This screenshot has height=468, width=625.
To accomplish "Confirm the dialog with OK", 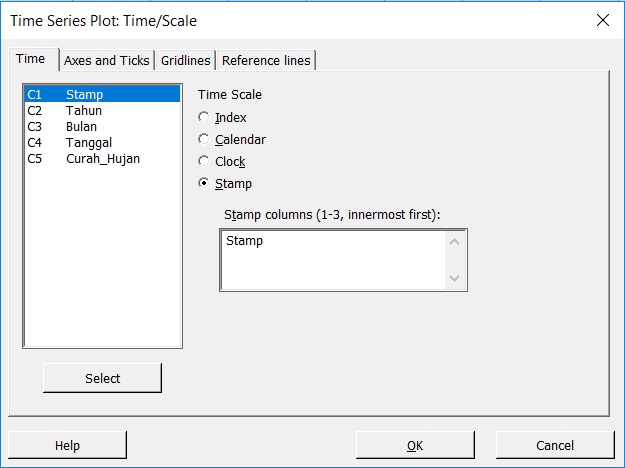I will coord(415,445).
